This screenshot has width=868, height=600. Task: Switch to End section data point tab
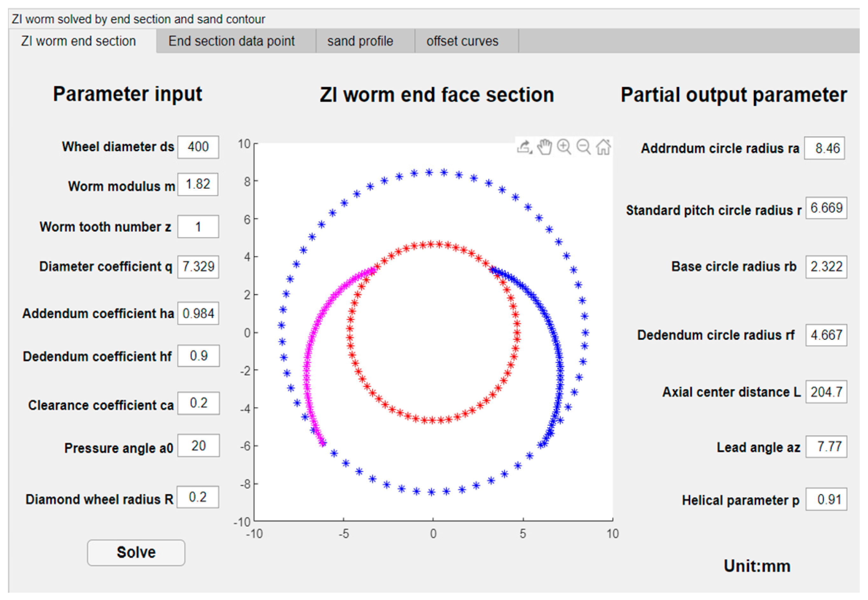[x=231, y=41]
